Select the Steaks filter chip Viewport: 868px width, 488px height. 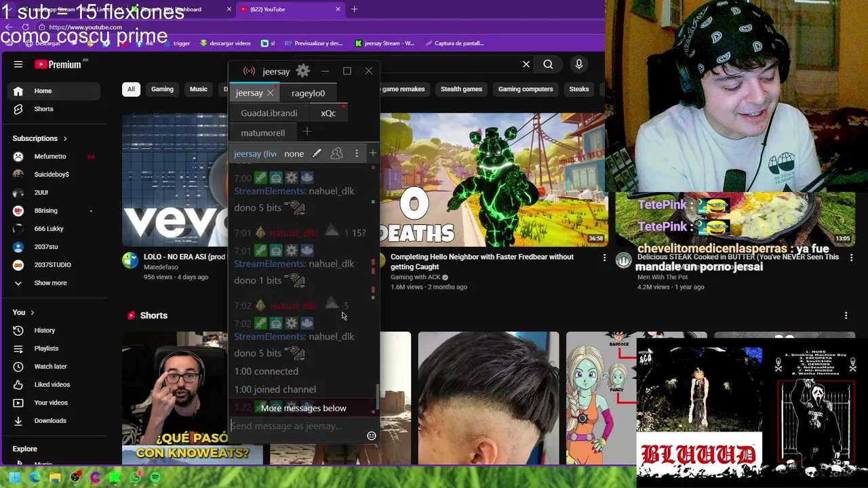click(578, 89)
